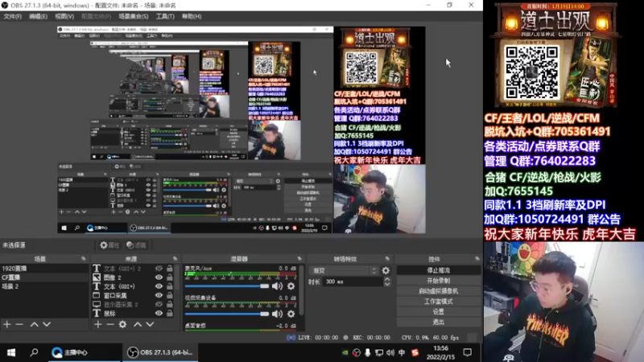Open 视频采集设备 audio settings gear
The image size is (644, 362).
[291, 314]
